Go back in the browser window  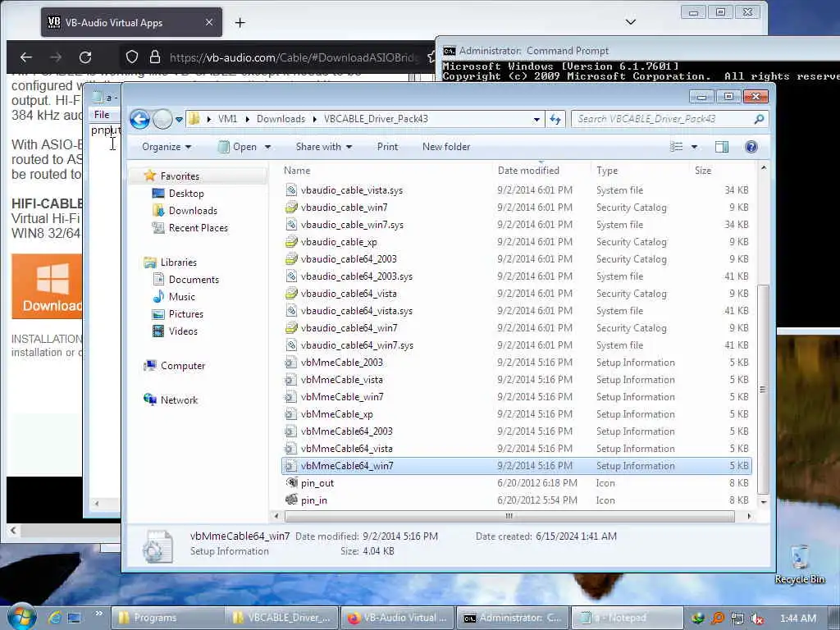(25, 57)
